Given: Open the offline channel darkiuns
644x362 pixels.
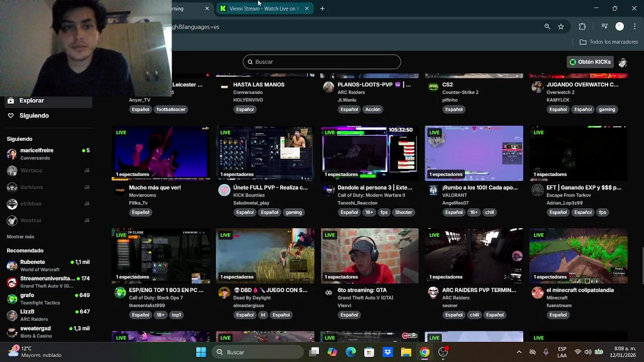Looking at the screenshot, I should (x=48, y=188).
